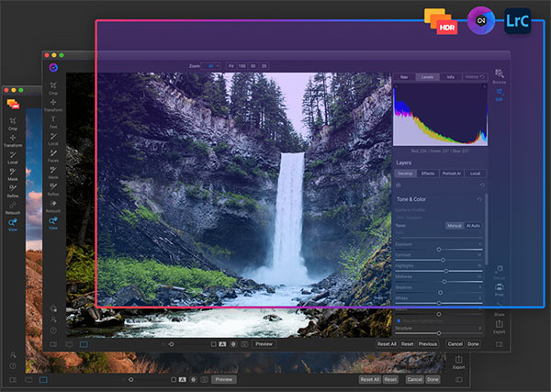
Task: Select Crop tool in the back HDR window
Action: pos(13,123)
